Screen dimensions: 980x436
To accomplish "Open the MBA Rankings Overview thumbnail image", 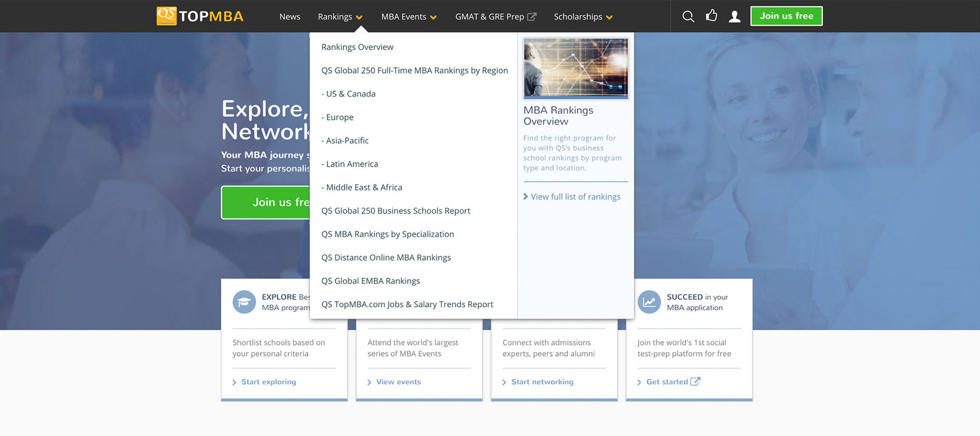I will pos(576,68).
